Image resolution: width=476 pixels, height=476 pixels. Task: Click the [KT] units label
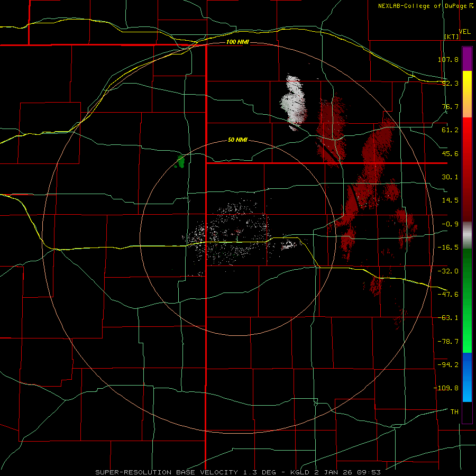[452, 36]
